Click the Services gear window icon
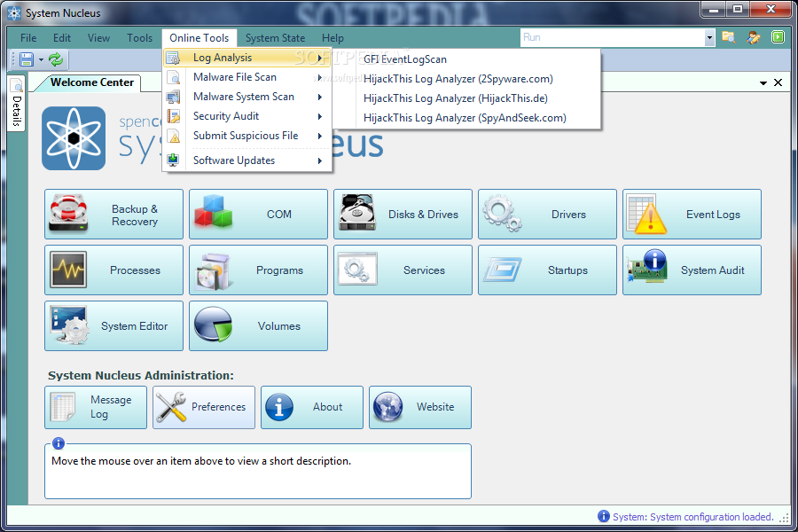 coord(358,269)
